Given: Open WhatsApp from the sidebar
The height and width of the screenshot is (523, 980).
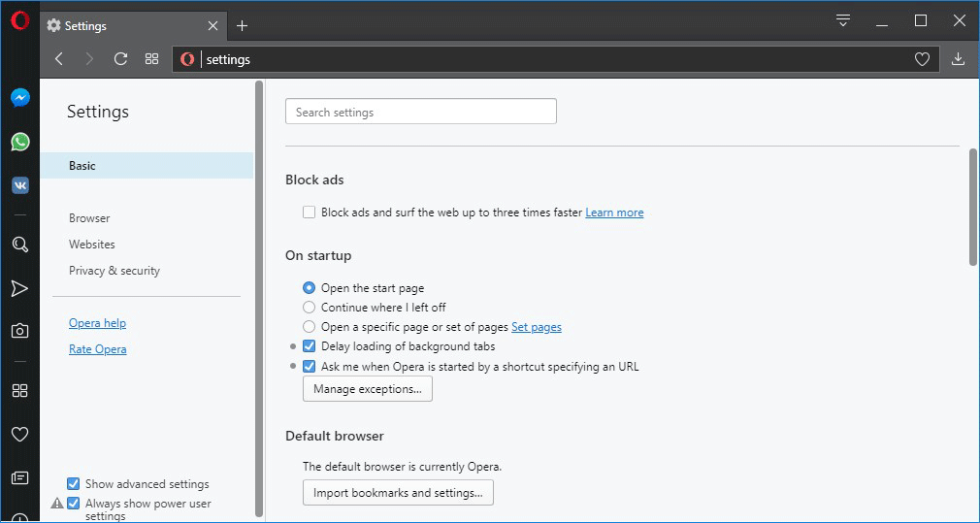Looking at the screenshot, I should tap(20, 142).
